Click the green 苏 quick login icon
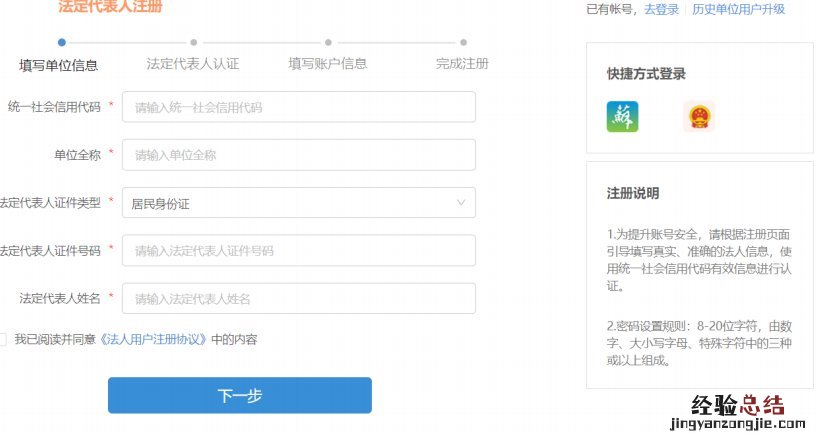 click(622, 117)
